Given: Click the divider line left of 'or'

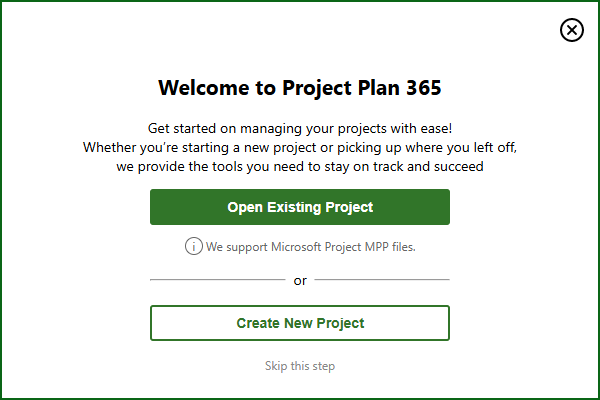Looking at the screenshot, I should [218, 280].
